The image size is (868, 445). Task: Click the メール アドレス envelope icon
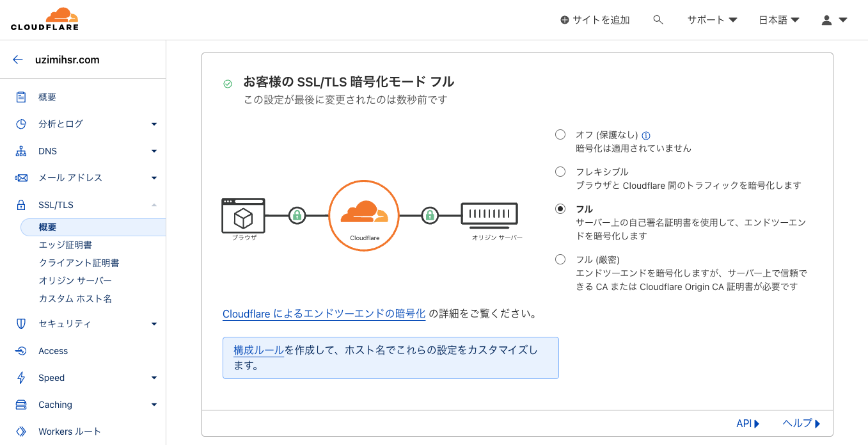tap(21, 178)
